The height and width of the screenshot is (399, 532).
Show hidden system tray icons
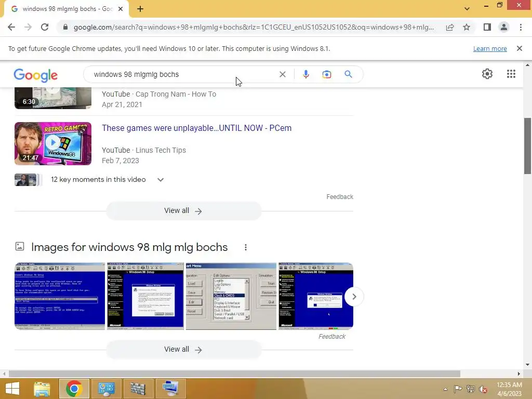(x=445, y=389)
